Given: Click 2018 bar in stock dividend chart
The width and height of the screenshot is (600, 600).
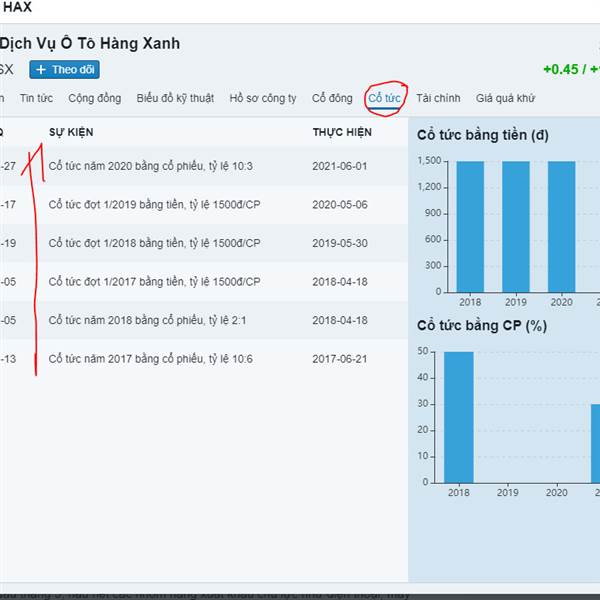Looking at the screenshot, I should [459, 417].
